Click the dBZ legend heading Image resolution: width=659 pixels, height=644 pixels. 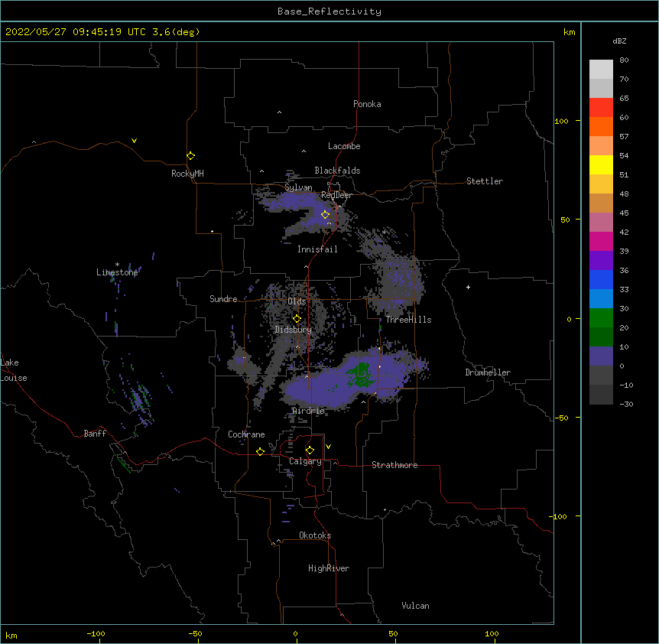tap(619, 41)
